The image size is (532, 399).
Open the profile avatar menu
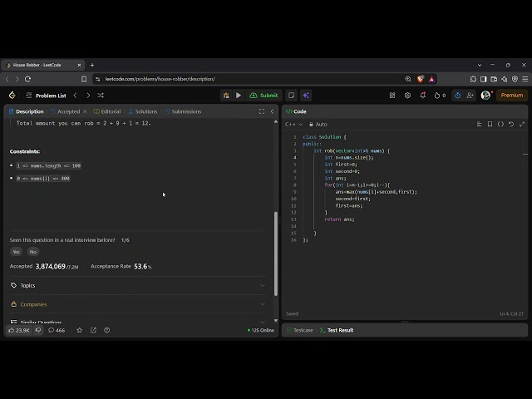(x=485, y=96)
